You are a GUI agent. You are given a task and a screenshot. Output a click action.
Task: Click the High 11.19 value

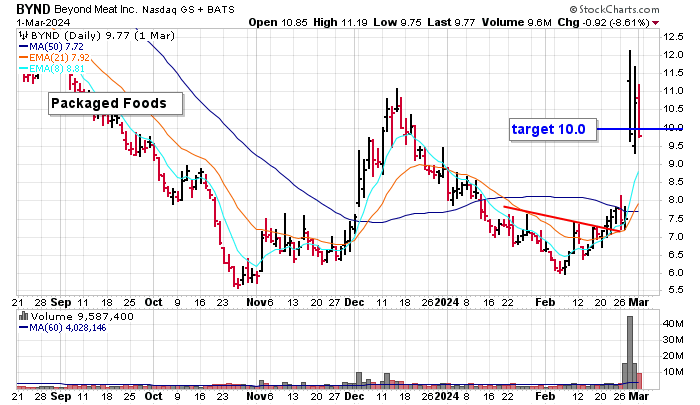pos(340,22)
